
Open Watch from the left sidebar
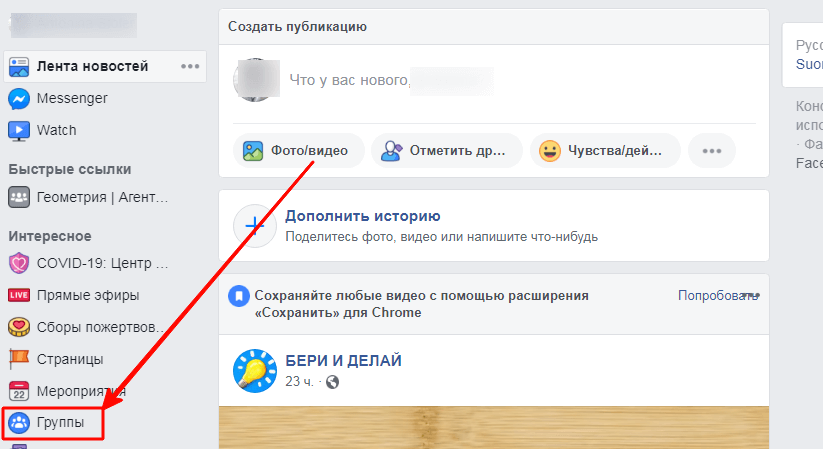(x=19, y=130)
